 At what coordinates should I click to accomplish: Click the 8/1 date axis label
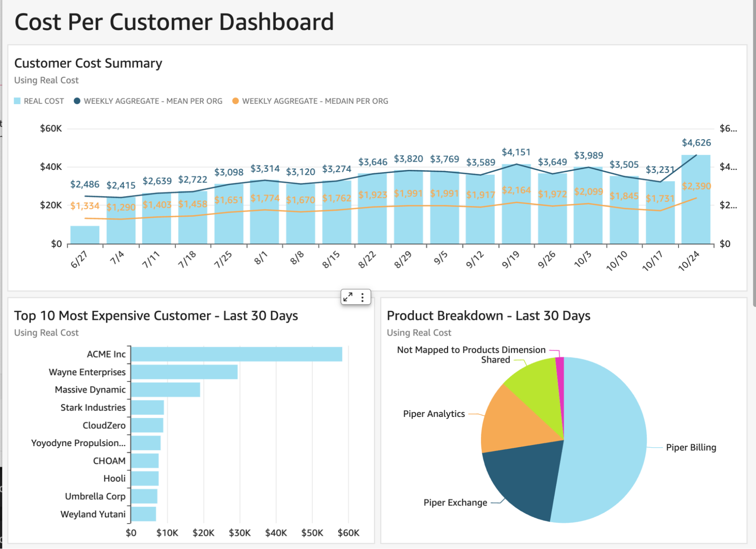tap(260, 258)
